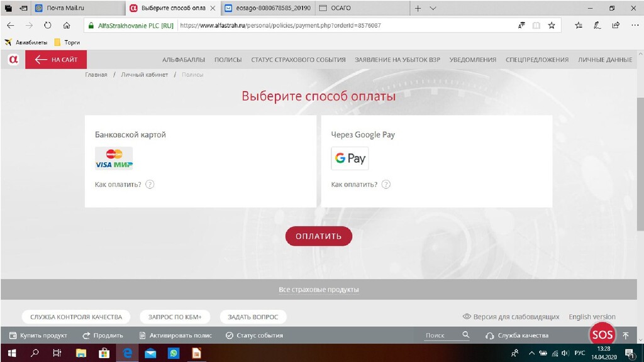Follow the Полисы breadcrumb link
Image resolution: width=644 pixels, height=362 pixels.
(x=192, y=75)
